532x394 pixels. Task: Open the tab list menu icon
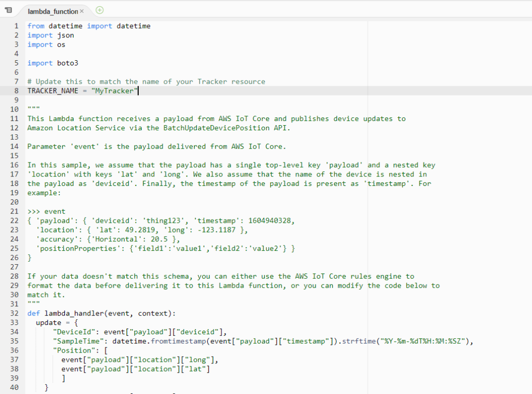click(x=8, y=10)
